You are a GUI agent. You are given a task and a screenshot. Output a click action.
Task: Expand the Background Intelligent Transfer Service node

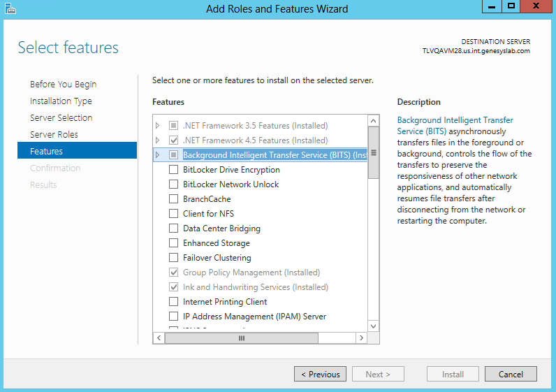pyautogui.click(x=158, y=155)
